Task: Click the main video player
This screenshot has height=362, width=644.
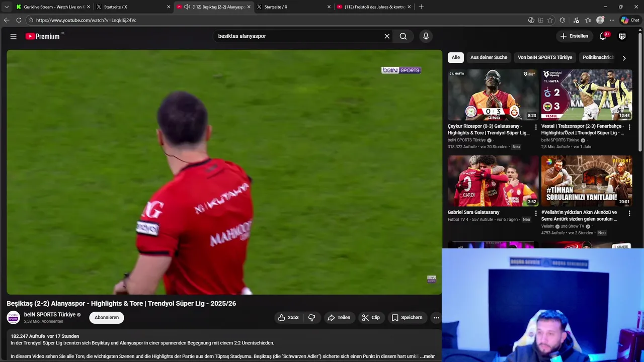Action: pos(224,172)
